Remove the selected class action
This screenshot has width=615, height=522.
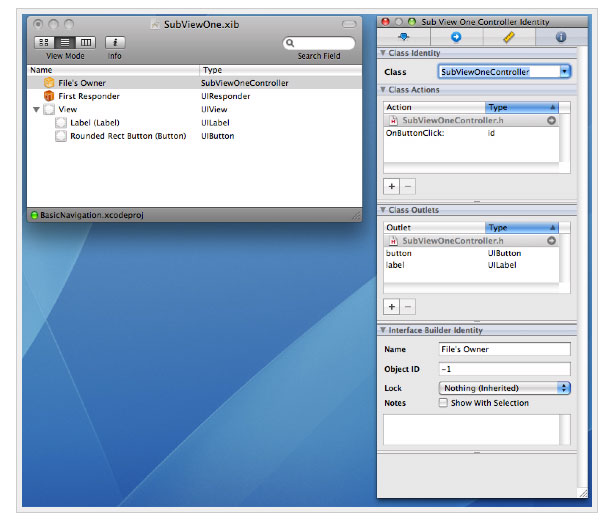[408, 186]
